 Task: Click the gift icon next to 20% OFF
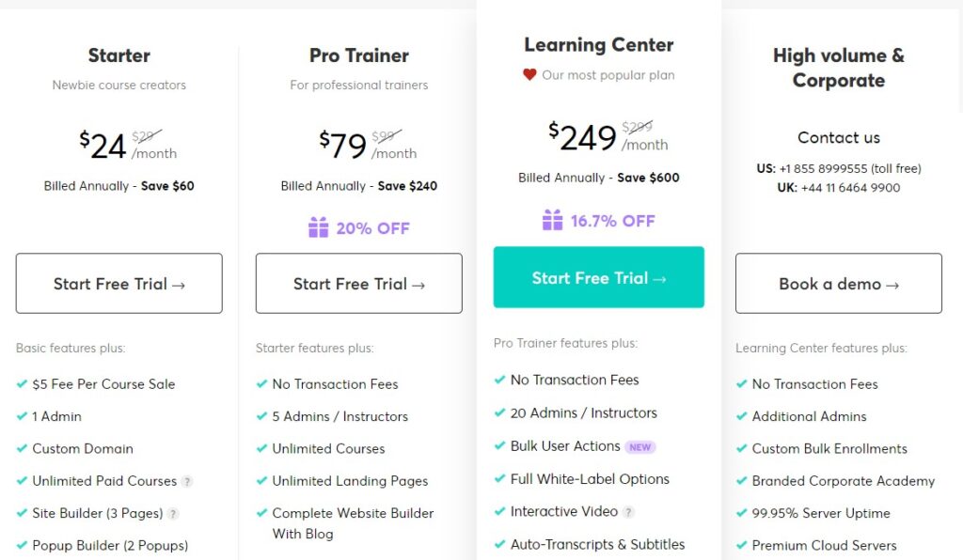coord(318,227)
